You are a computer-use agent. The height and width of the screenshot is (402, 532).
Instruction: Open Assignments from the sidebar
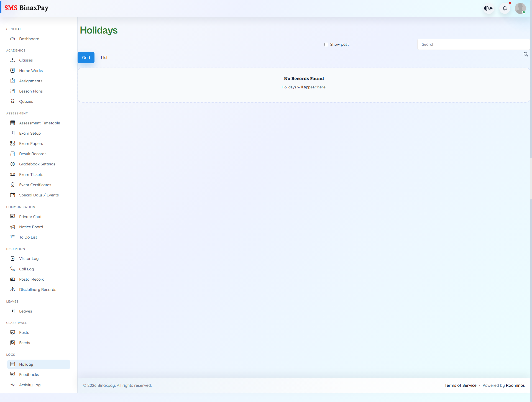pyautogui.click(x=31, y=81)
